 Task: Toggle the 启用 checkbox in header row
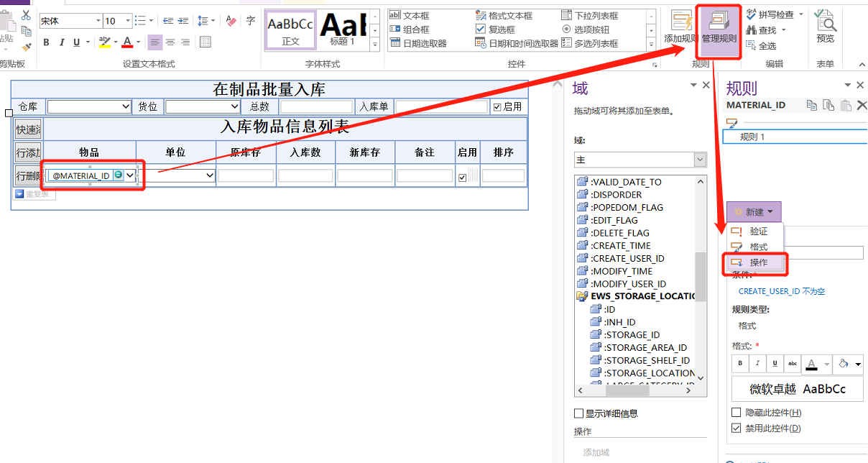(497, 107)
